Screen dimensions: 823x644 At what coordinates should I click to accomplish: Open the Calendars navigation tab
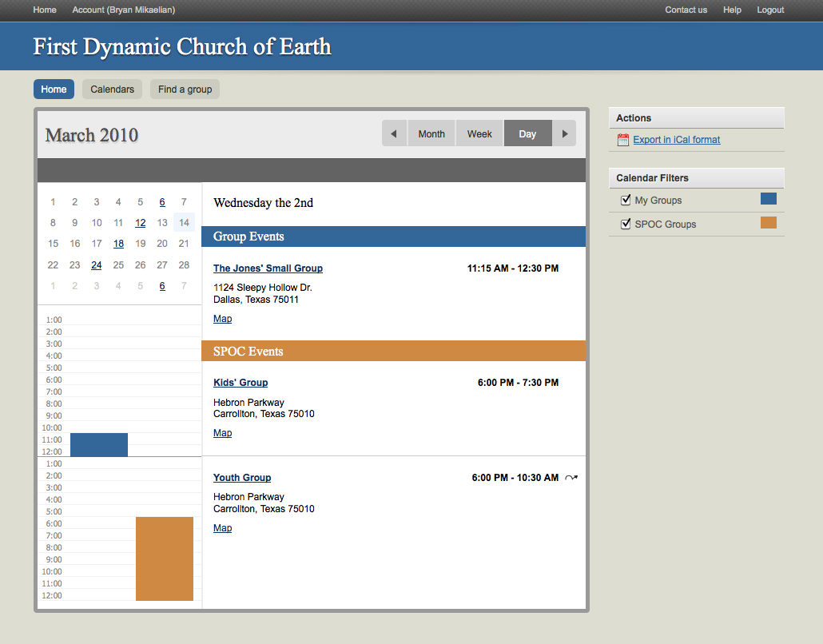112,89
